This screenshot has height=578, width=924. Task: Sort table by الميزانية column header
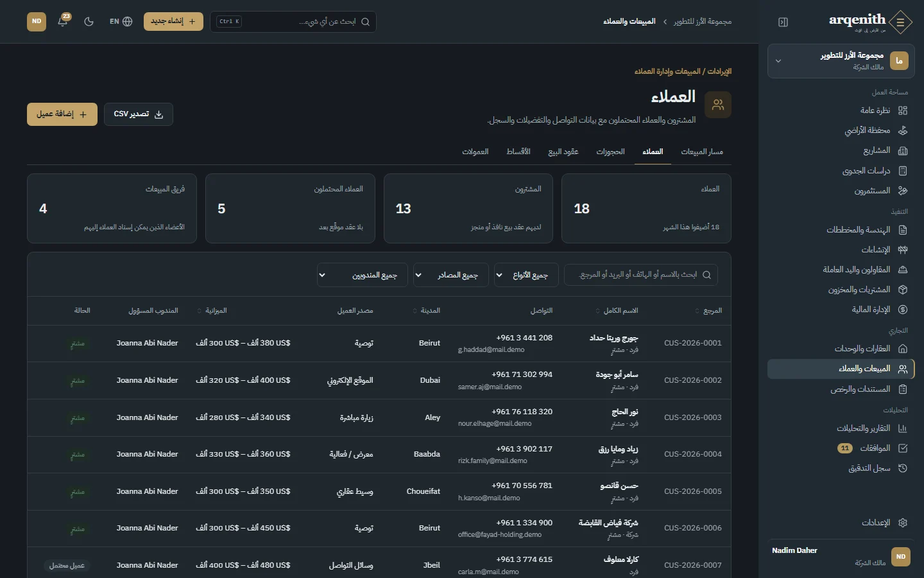tap(212, 311)
